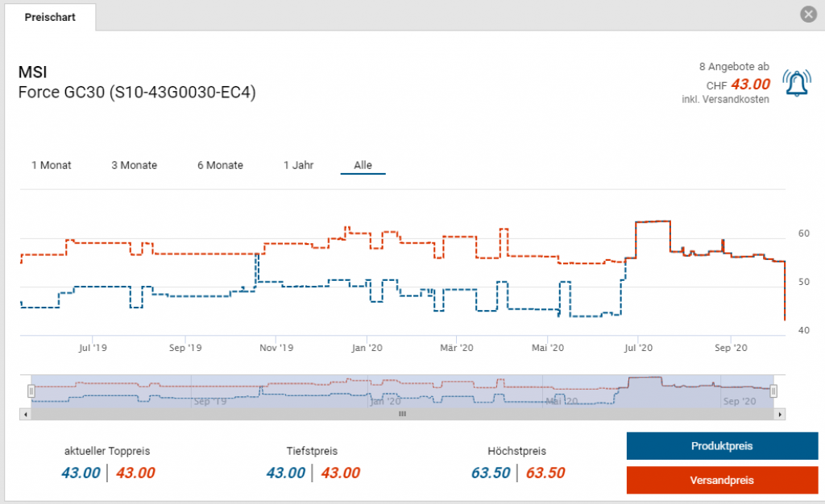
Task: Click the Höchstpreis 63.50 value
Action: 491,473
